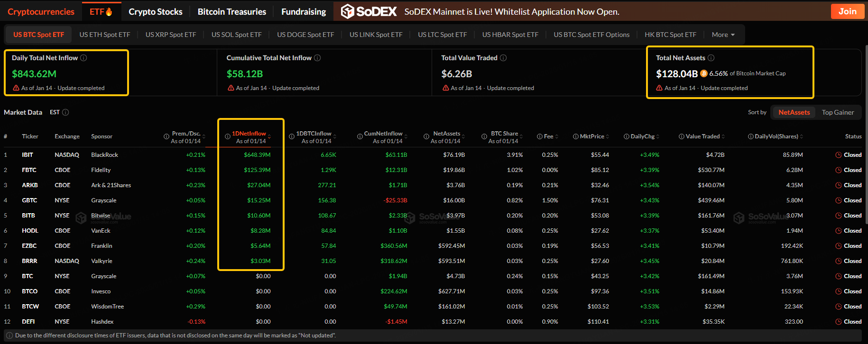The image size is (868, 344).
Task: Sort table by Prem./Dsc. arrows
Action: click(x=204, y=136)
